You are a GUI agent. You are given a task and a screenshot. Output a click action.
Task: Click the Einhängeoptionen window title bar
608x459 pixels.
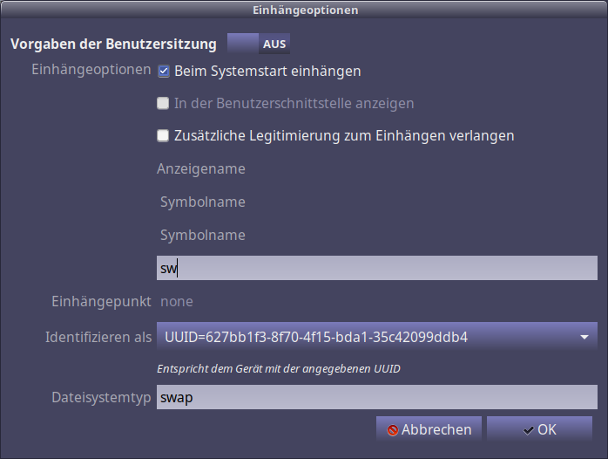[x=304, y=10]
